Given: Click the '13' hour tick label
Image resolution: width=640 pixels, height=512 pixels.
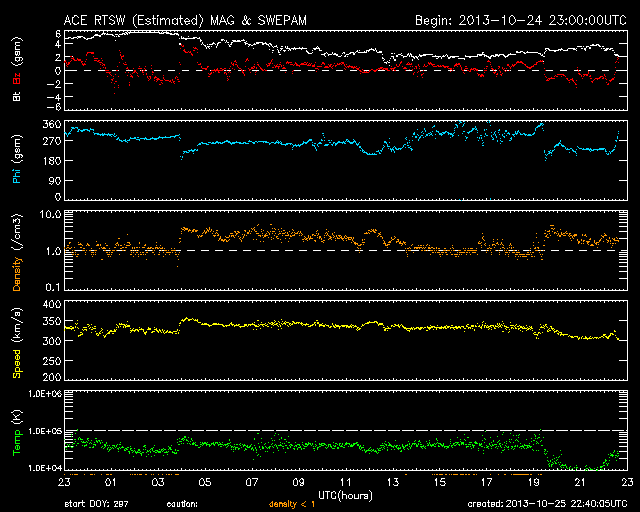Looking at the screenshot, I should point(393,482).
